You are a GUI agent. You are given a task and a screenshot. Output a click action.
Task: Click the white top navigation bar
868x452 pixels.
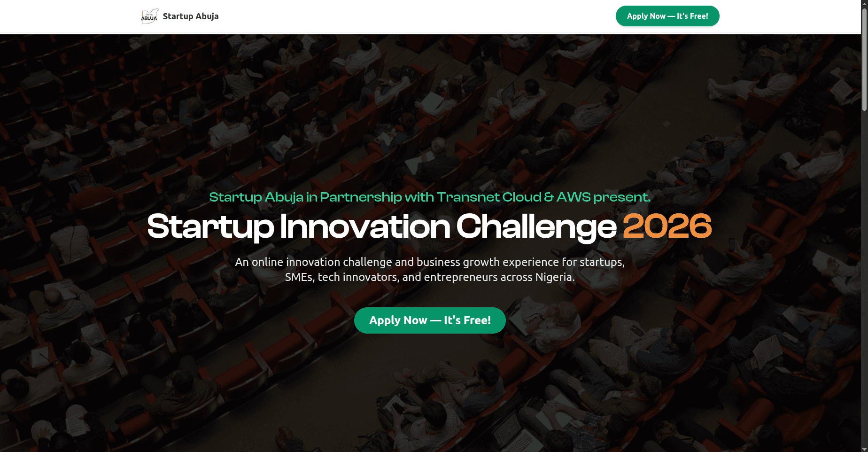423,16
